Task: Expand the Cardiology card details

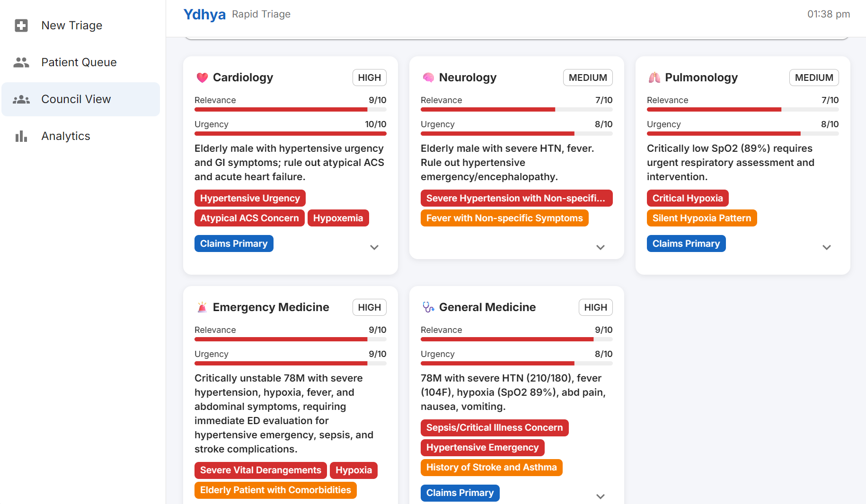Action: point(374,247)
